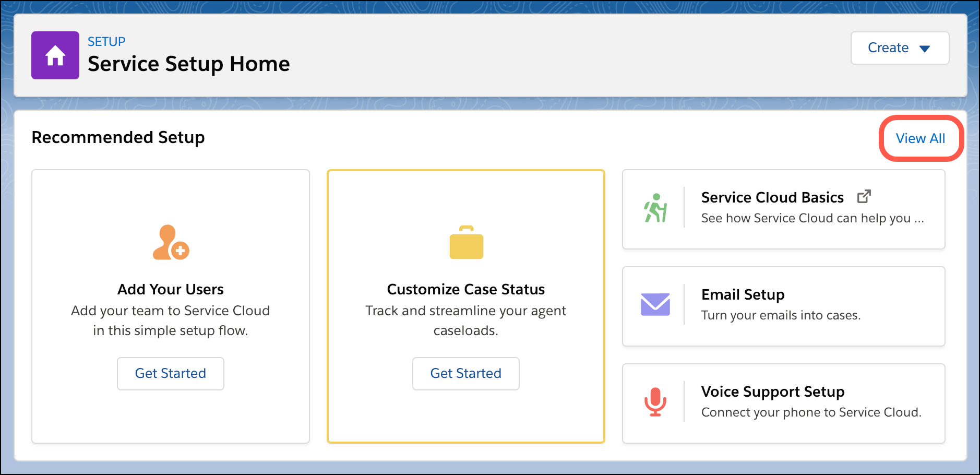The image size is (980, 475).
Task: Click the Recommended Setup heading
Action: click(x=118, y=137)
